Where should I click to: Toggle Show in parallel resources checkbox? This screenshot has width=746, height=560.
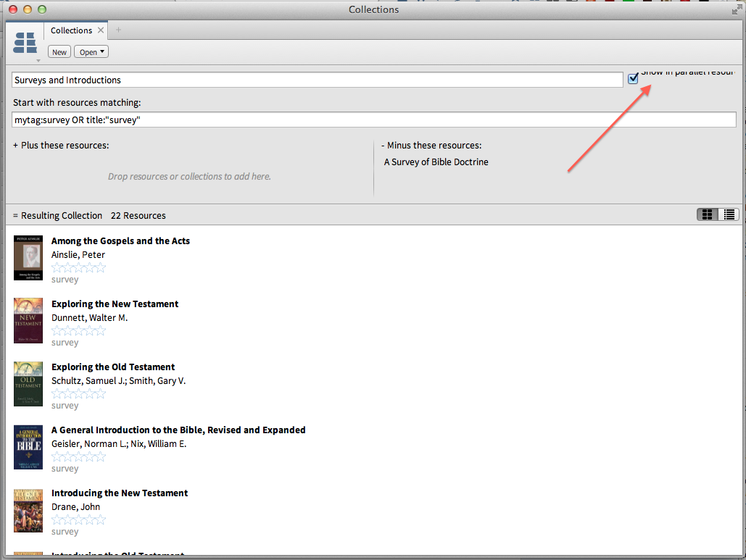[x=633, y=78]
